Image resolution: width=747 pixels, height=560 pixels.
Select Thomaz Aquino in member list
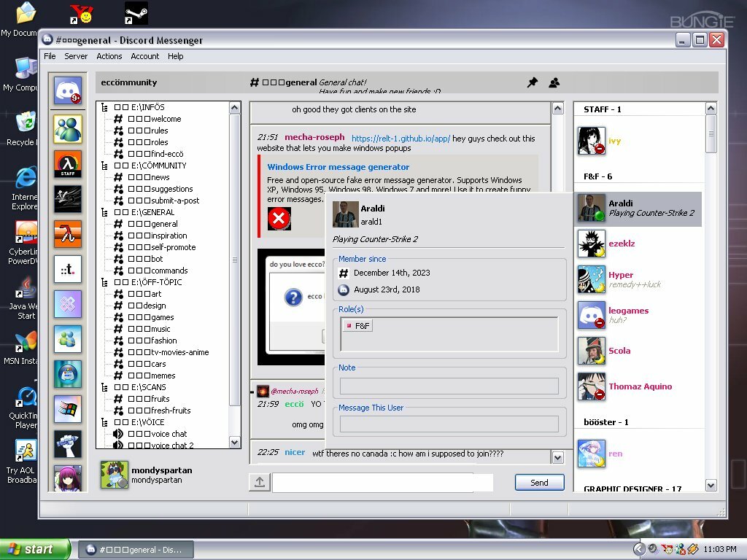pyautogui.click(x=638, y=386)
